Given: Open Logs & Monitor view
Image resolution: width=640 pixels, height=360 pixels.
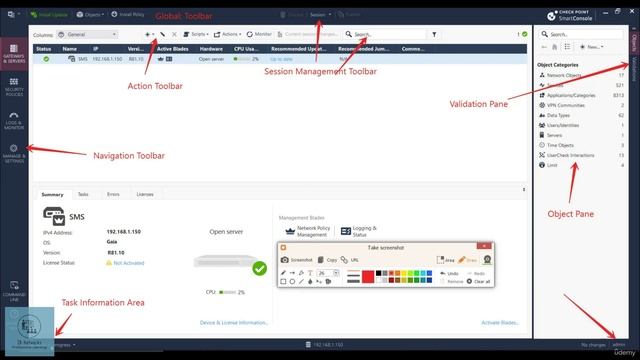Looking at the screenshot, I should pos(14,120).
